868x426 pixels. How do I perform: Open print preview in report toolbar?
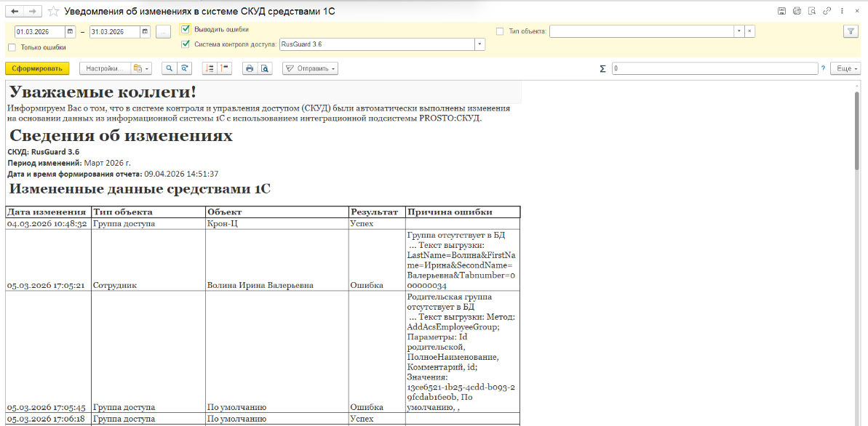click(265, 68)
